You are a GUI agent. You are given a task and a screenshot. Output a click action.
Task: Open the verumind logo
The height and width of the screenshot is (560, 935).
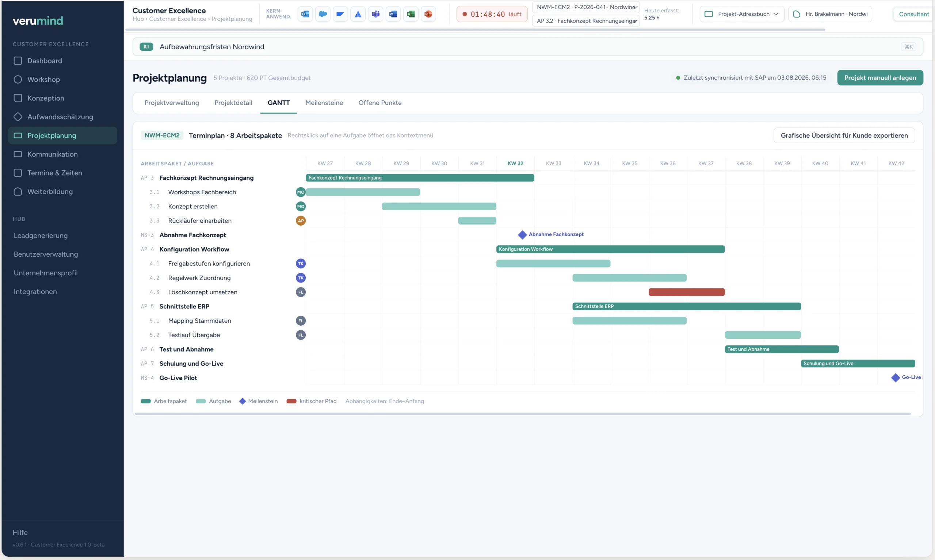(x=38, y=21)
